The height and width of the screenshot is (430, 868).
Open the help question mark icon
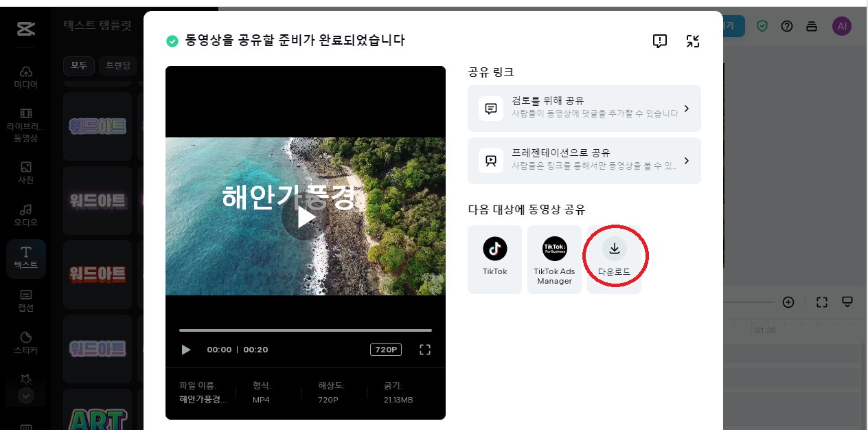coord(787,26)
